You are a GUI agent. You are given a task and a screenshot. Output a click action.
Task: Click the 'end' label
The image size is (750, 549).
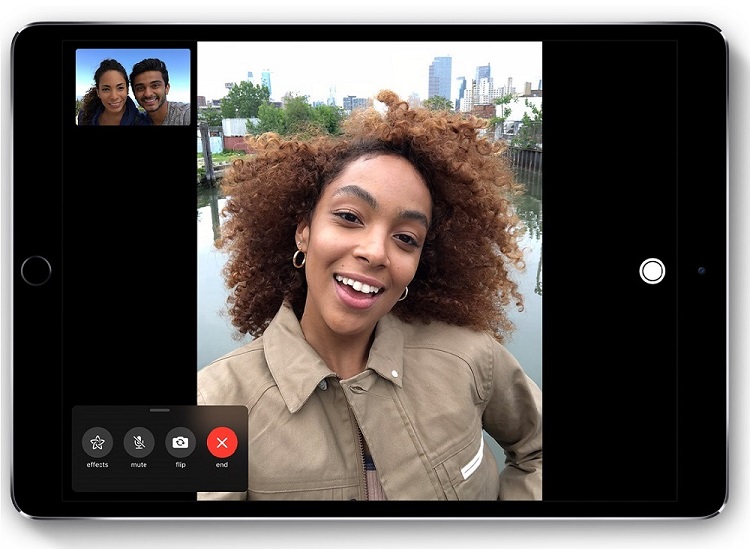click(x=222, y=465)
